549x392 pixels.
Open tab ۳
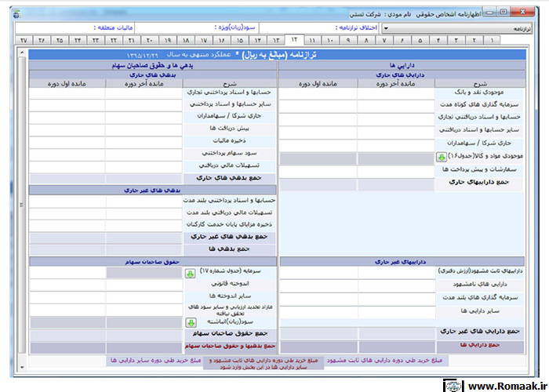456,40
